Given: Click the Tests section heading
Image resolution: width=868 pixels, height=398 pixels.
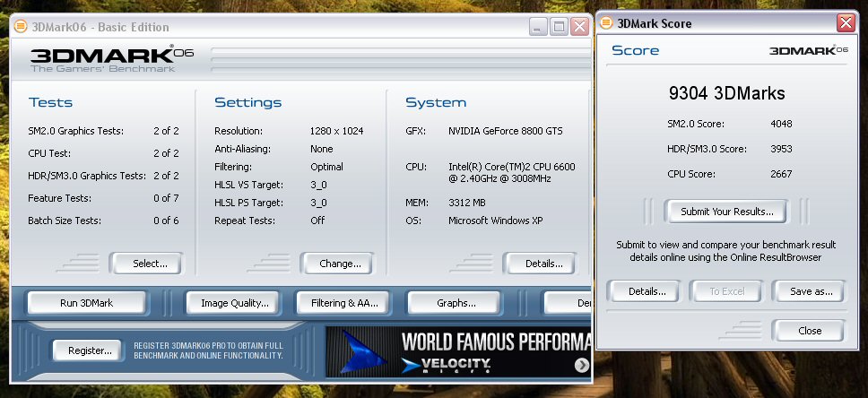Looking at the screenshot, I should [50, 102].
